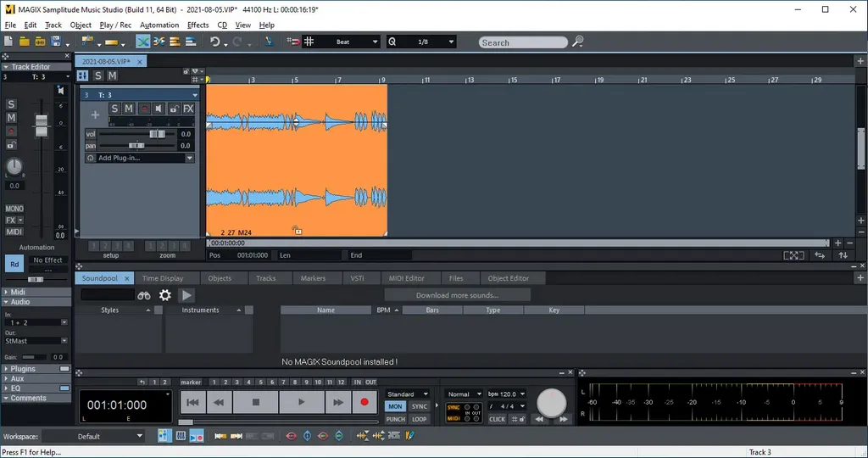Toggle track 3 lock button
This screenshot has width=868, height=458.
[x=174, y=109]
